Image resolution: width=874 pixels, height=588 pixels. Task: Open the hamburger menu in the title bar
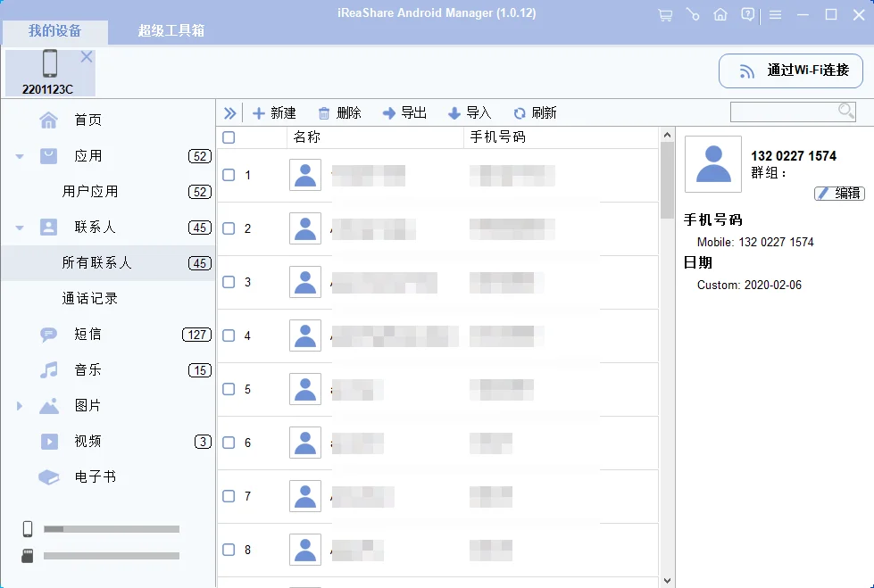775,15
